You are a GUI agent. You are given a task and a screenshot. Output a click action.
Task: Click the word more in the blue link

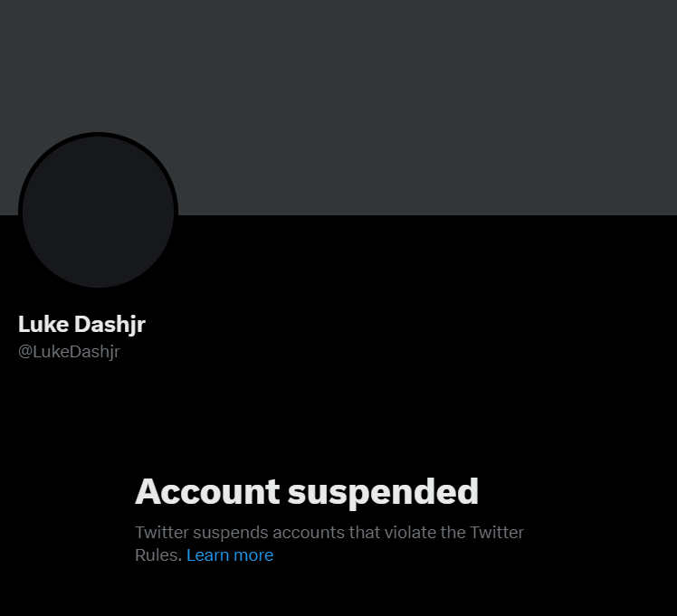click(253, 555)
